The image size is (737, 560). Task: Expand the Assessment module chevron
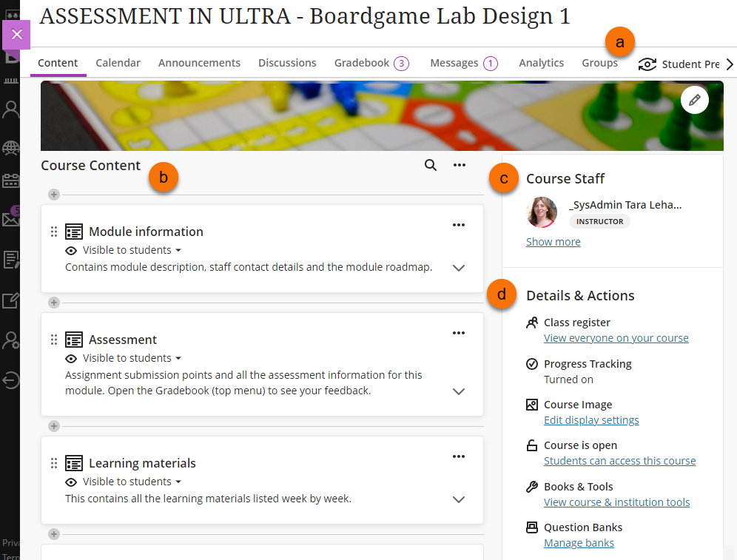tap(459, 391)
